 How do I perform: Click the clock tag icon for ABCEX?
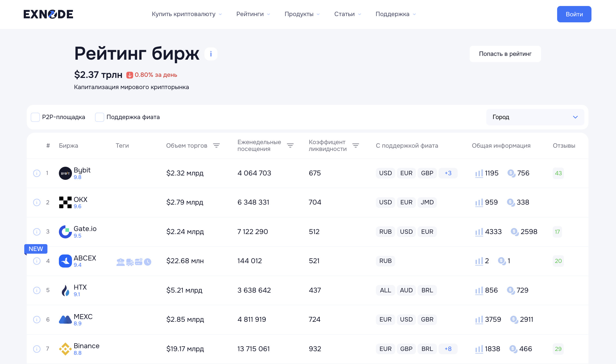(147, 262)
